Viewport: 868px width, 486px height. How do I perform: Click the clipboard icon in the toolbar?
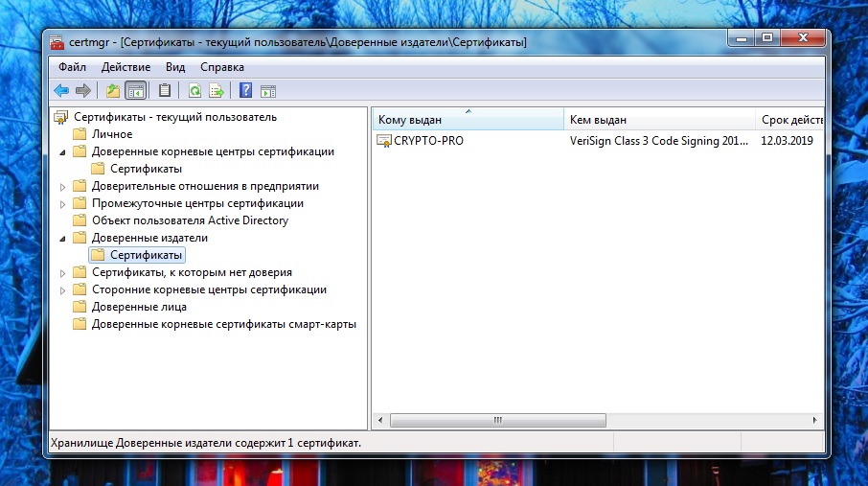(165, 91)
